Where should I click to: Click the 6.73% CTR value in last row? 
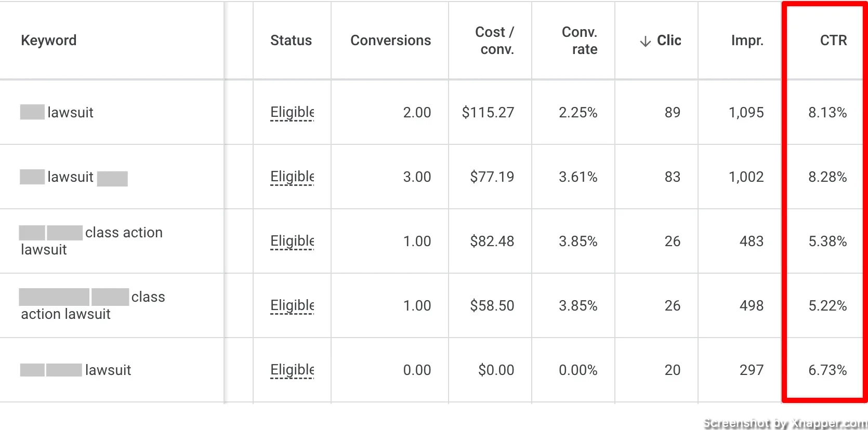coord(827,370)
